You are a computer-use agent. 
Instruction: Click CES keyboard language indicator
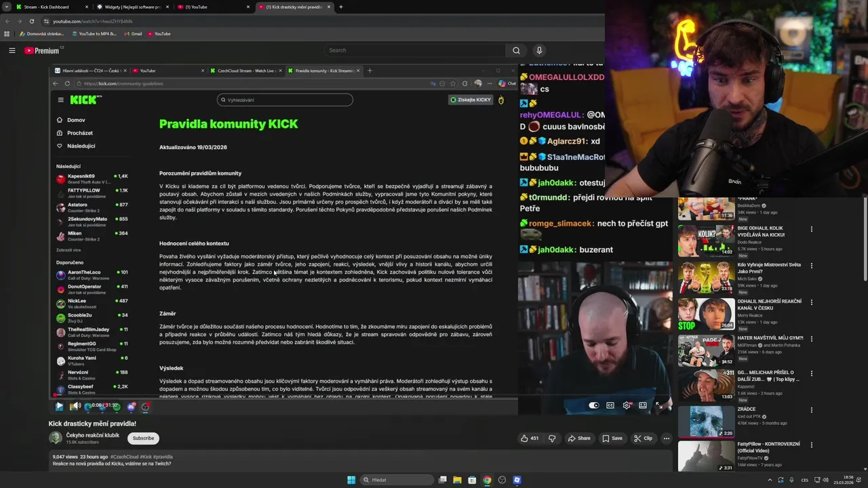(x=804, y=480)
